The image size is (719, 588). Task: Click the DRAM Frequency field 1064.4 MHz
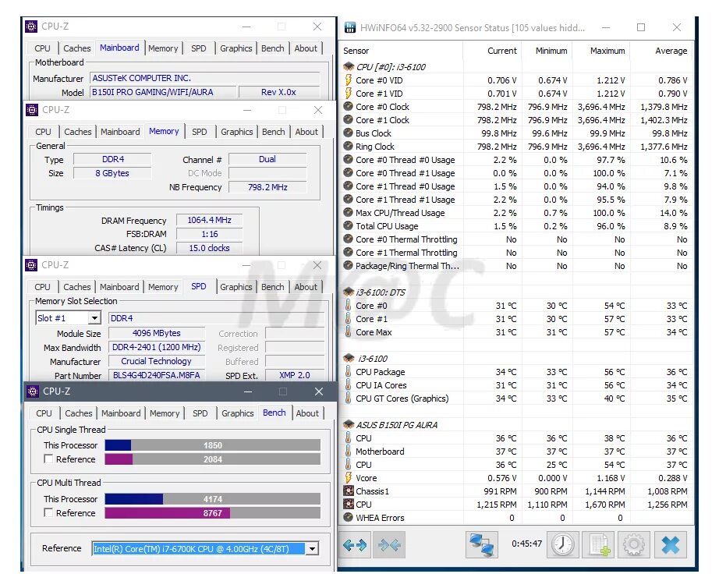[209, 220]
